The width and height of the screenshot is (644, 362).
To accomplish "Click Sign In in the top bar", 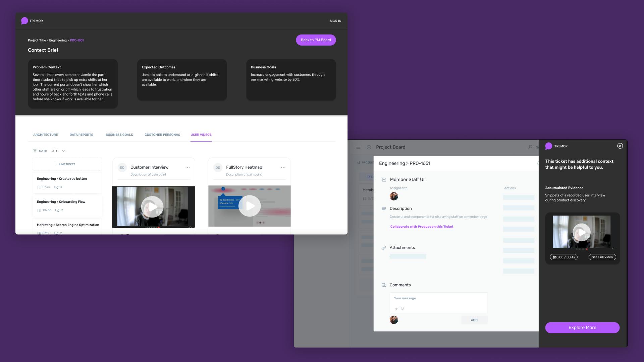I will tap(335, 21).
